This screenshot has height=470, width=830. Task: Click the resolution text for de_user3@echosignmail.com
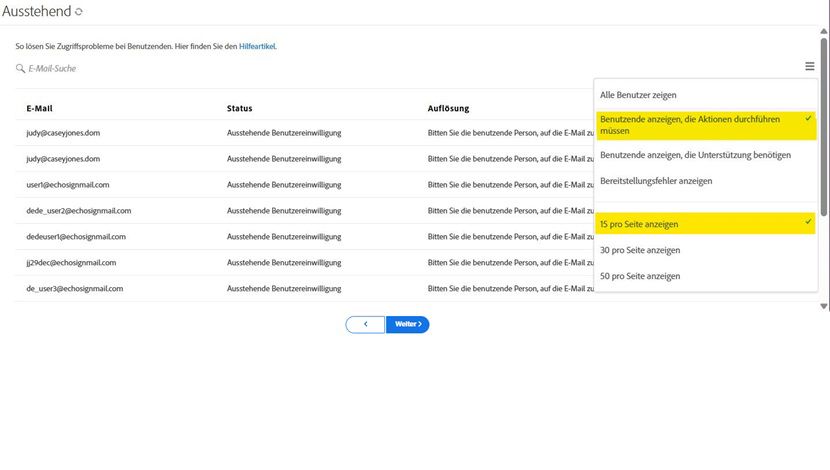511,288
